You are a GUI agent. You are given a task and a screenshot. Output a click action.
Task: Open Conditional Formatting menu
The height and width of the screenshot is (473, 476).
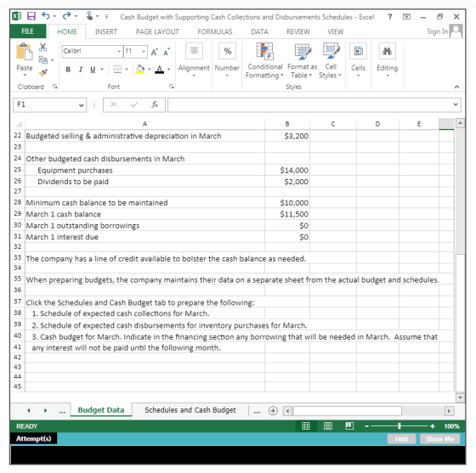tap(264, 60)
